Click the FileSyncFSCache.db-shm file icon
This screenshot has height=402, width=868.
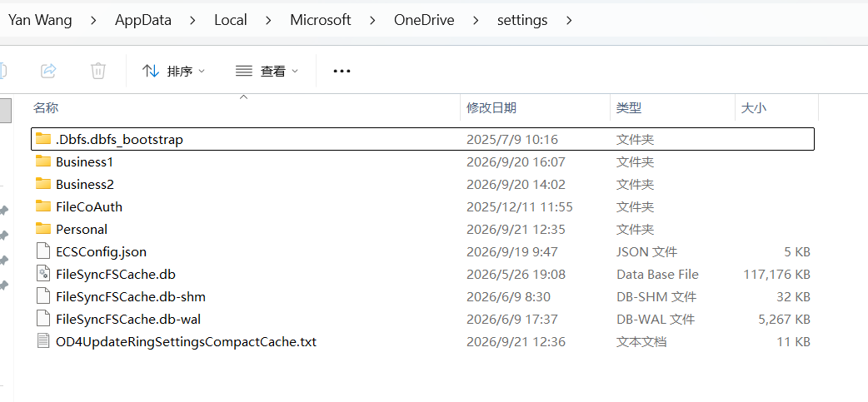(x=43, y=296)
